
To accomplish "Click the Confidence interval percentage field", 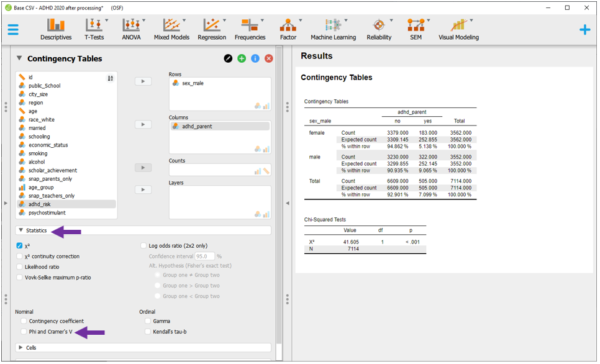I will [205, 257].
